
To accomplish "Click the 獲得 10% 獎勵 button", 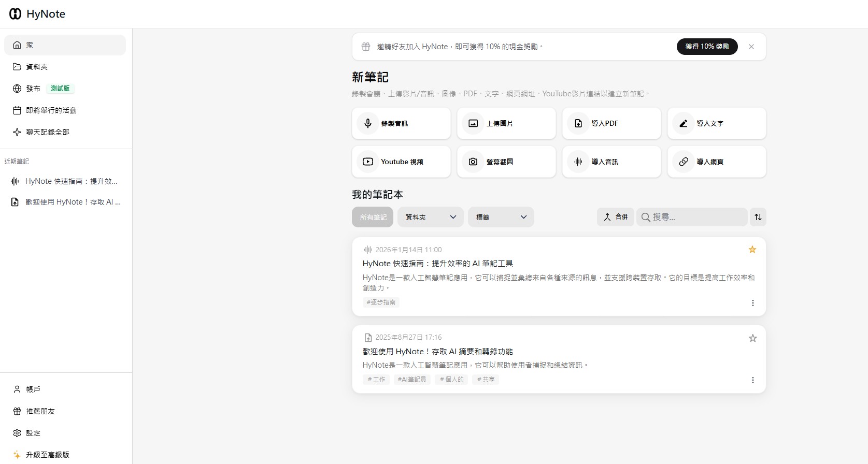I will (707, 47).
